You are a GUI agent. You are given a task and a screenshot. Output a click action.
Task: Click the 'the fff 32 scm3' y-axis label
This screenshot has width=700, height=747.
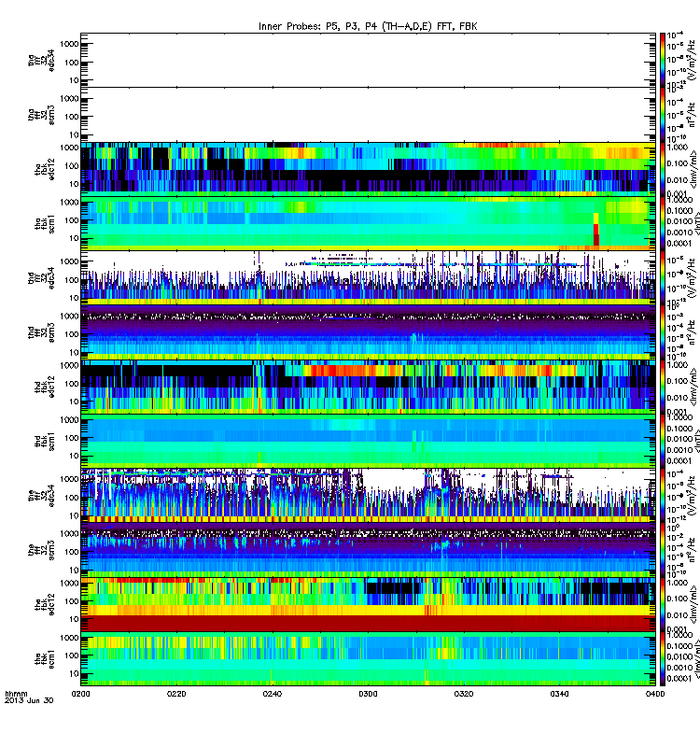click(x=41, y=550)
